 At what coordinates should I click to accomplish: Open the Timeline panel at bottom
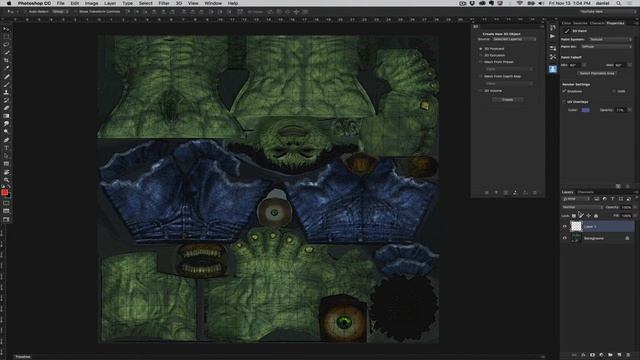coord(23,357)
